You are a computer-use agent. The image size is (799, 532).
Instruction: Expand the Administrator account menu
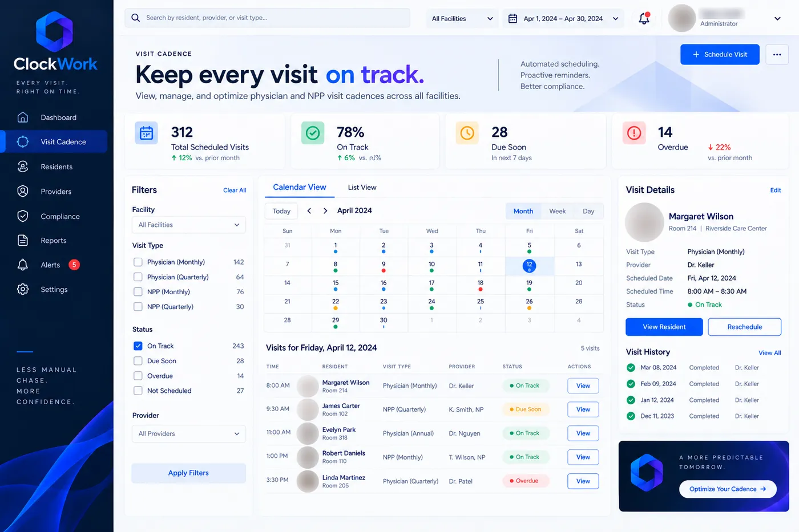pyautogui.click(x=777, y=19)
